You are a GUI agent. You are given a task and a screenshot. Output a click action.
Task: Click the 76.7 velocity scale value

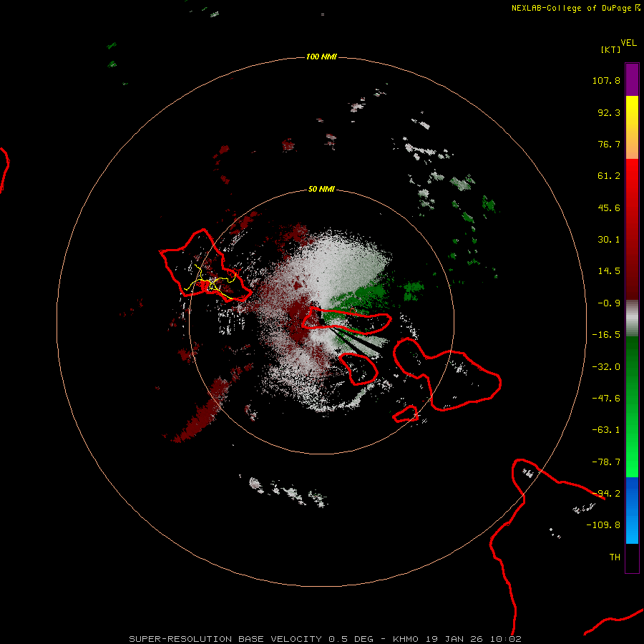point(609,144)
